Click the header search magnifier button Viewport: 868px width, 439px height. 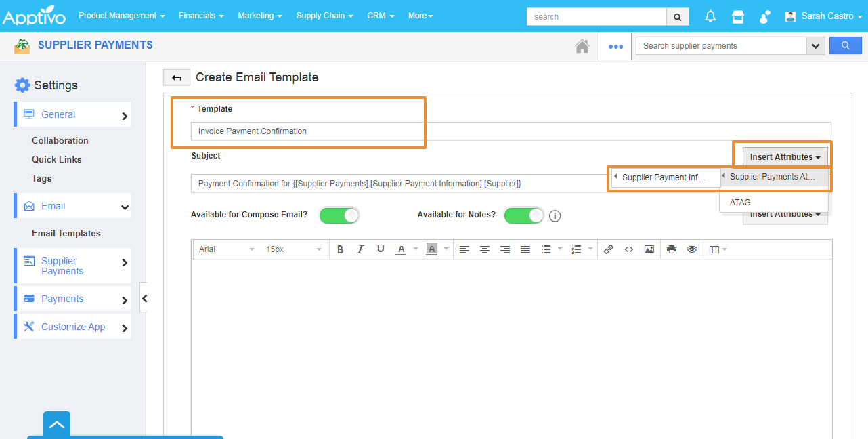click(x=678, y=16)
